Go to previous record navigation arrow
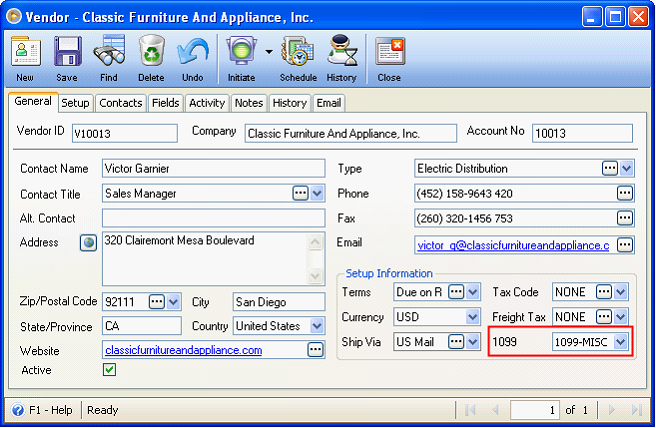The height and width of the screenshot is (428, 656). [x=496, y=410]
